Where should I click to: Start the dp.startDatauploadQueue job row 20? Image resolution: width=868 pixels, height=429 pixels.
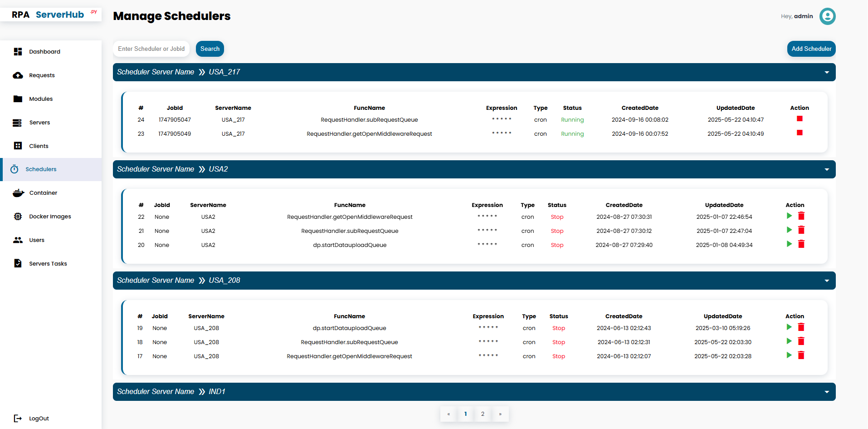(x=789, y=244)
